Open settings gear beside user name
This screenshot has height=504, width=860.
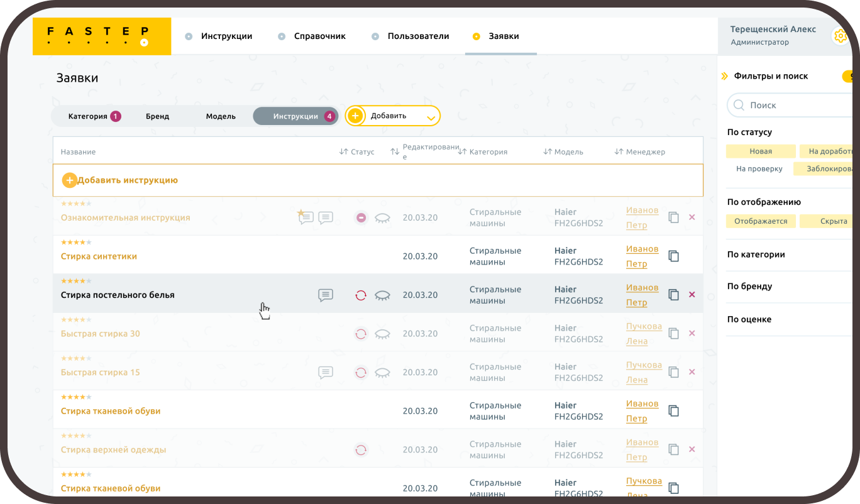841,36
